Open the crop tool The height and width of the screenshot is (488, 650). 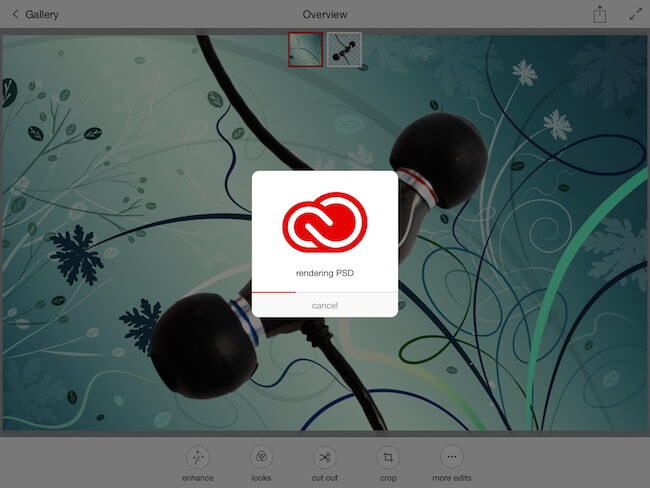point(388,464)
